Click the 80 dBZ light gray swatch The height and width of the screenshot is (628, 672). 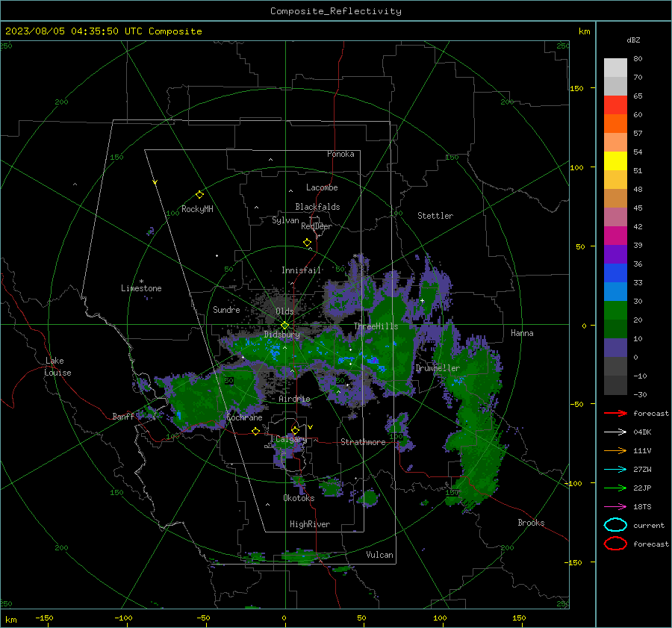tap(615, 67)
